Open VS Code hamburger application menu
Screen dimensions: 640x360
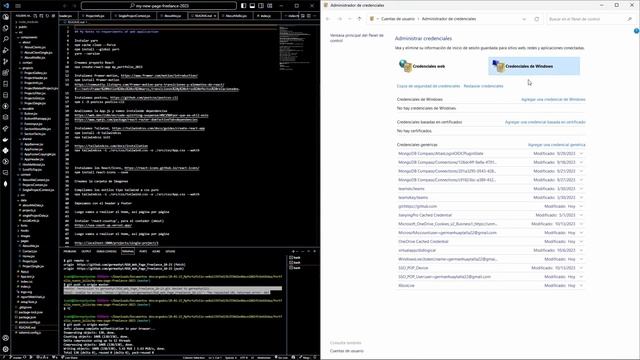pyautogui.click(x=18, y=6)
